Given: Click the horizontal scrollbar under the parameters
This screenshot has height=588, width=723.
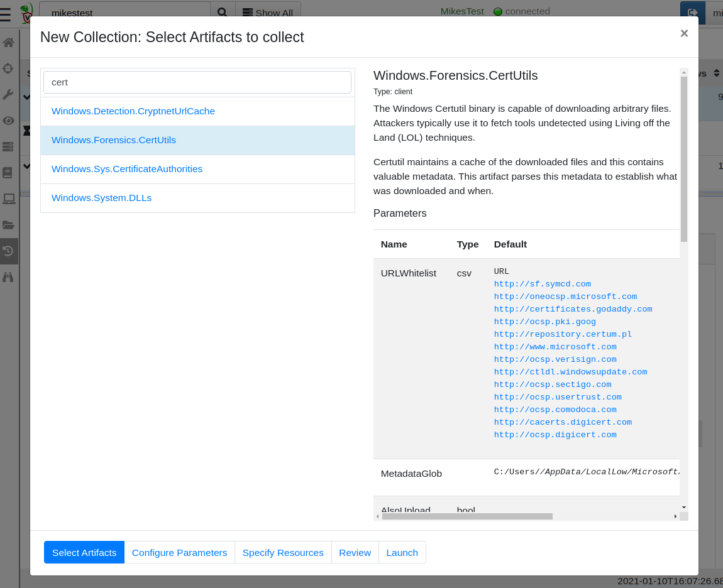Looking at the screenshot, I should point(466,516).
